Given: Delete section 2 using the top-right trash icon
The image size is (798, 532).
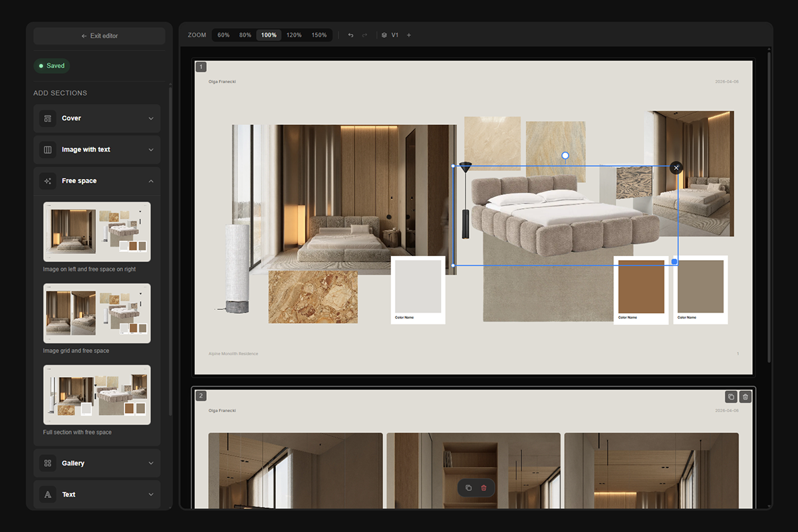Looking at the screenshot, I should 745,397.
